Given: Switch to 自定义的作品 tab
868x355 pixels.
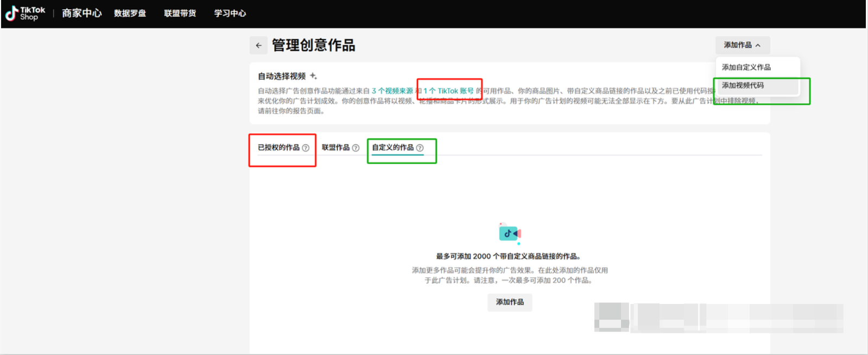Looking at the screenshot, I should point(392,148).
